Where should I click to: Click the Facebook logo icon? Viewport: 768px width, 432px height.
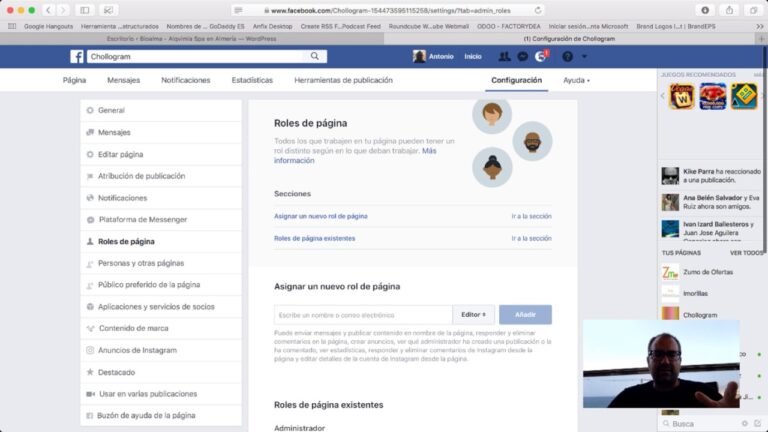click(x=77, y=56)
